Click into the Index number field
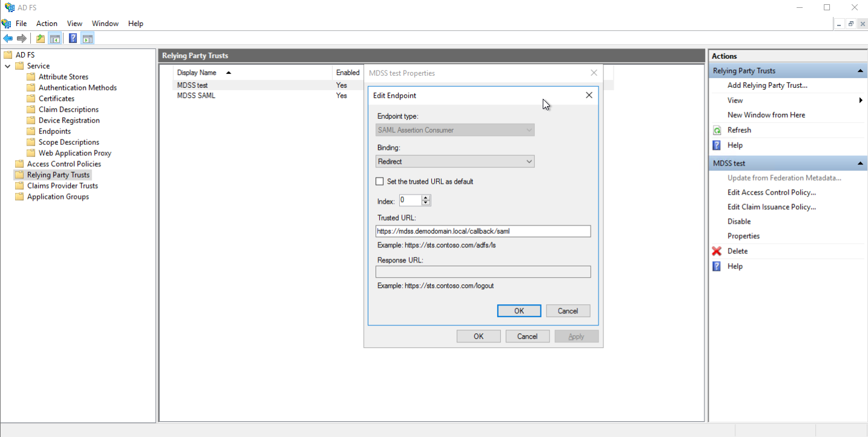868x437 pixels. tap(410, 201)
